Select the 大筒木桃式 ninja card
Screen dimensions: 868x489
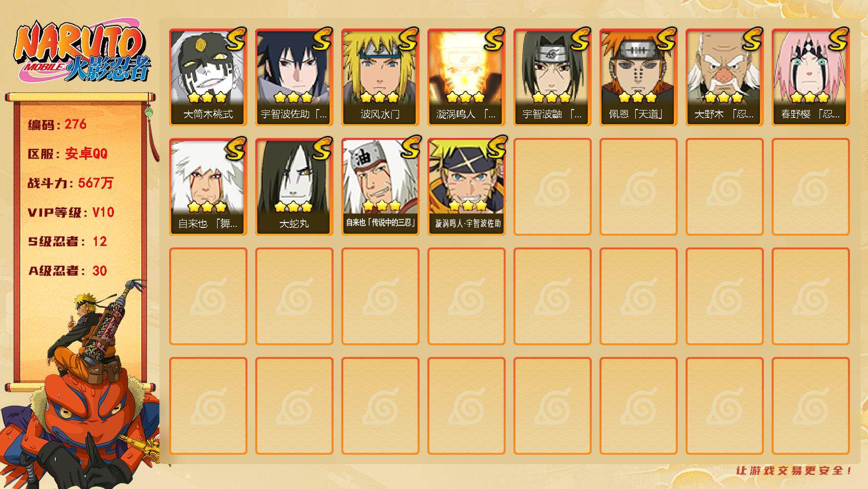click(208, 77)
